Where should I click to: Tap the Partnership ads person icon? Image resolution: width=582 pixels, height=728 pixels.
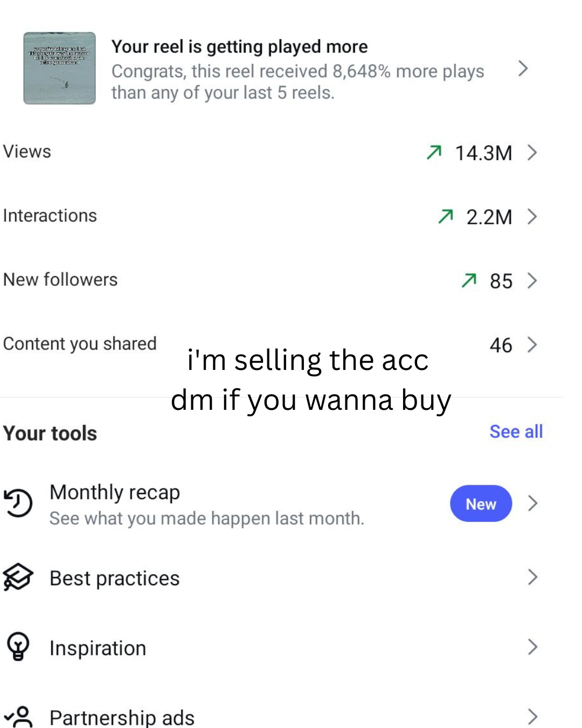coord(19,717)
